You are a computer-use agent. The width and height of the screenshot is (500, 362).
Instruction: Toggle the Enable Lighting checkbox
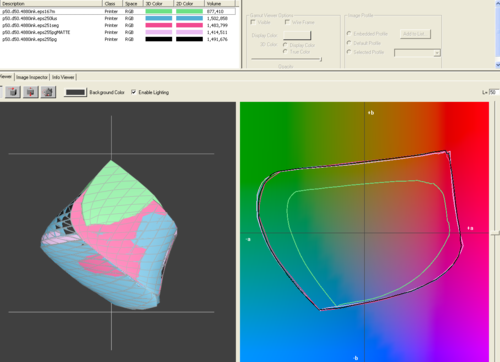pos(134,92)
